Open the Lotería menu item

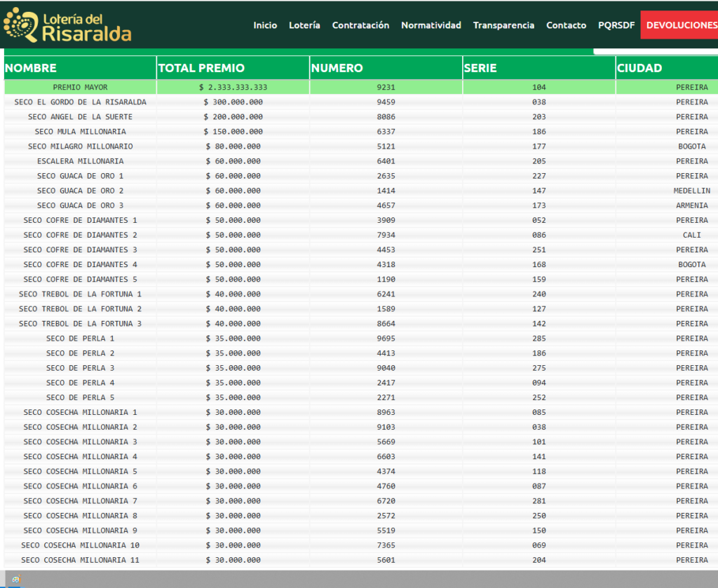pos(304,25)
